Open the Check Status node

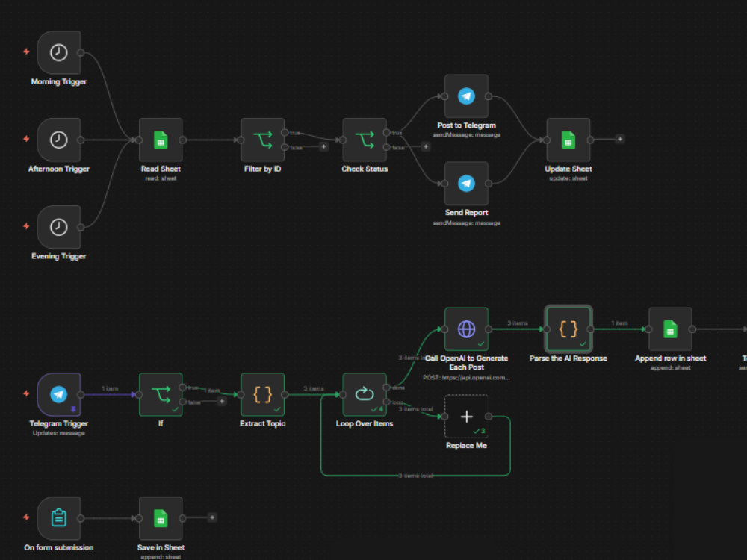[x=365, y=140]
